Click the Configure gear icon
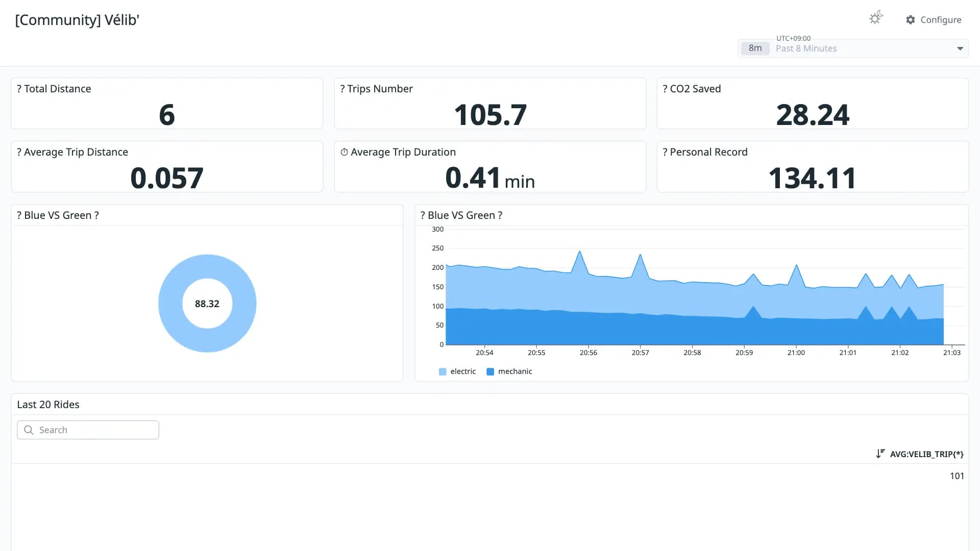The height and width of the screenshot is (551, 980). pyautogui.click(x=911, y=20)
